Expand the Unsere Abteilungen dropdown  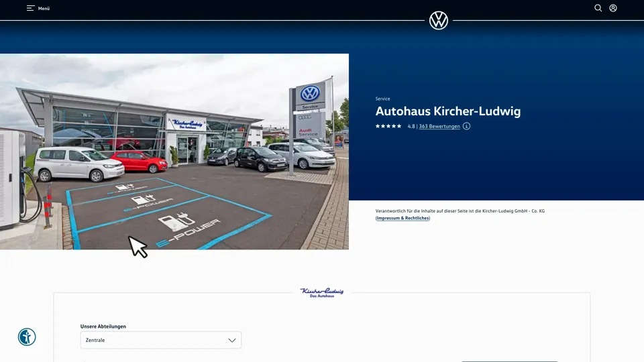tap(160, 340)
